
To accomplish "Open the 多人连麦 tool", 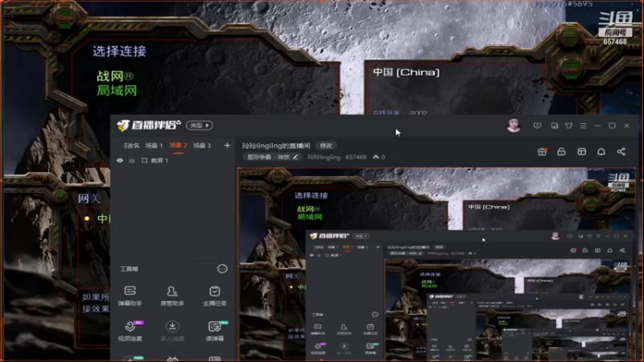I will click(172, 331).
